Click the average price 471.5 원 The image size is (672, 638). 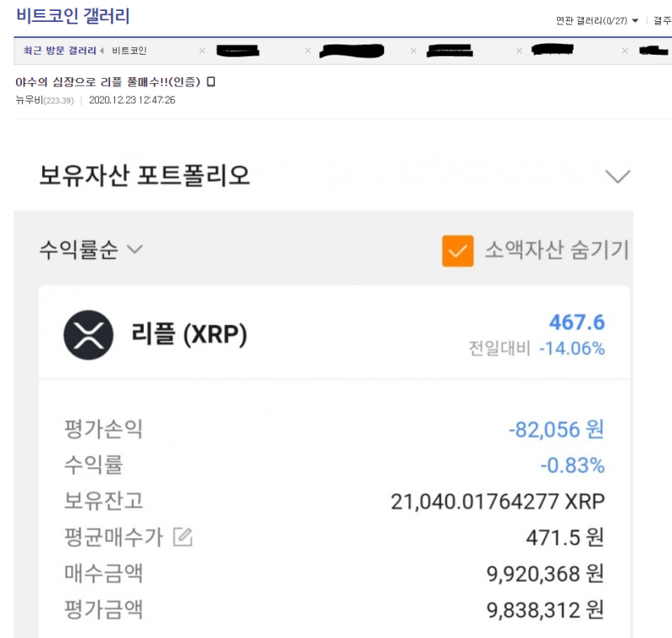coord(565,538)
